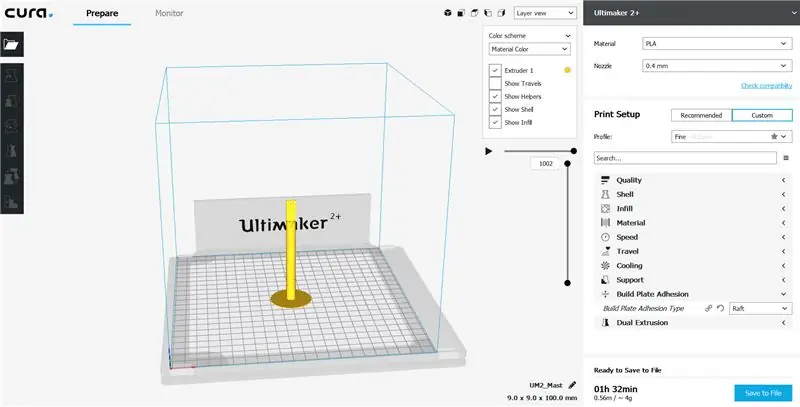Reset Build Plate Adhesion Type with revert arrow
Image resolution: width=800 pixels, height=407 pixels.
[x=720, y=309]
